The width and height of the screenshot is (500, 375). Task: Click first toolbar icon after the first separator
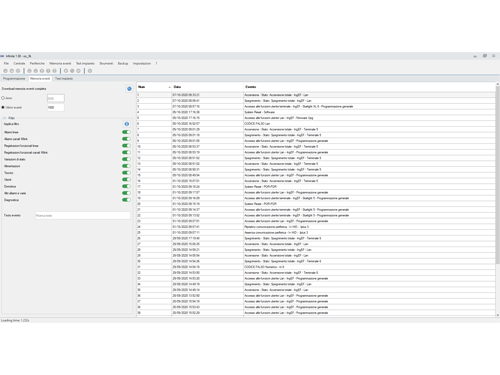pos(29,71)
